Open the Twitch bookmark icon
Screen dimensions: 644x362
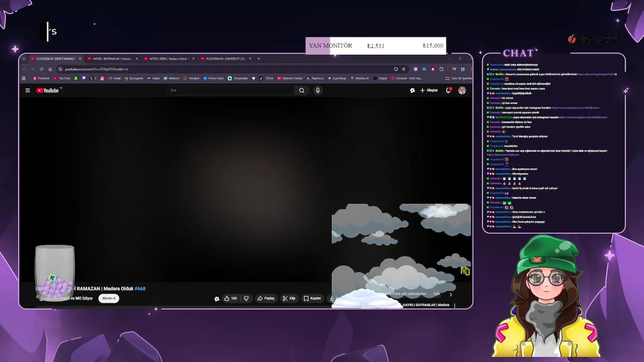click(x=84, y=78)
